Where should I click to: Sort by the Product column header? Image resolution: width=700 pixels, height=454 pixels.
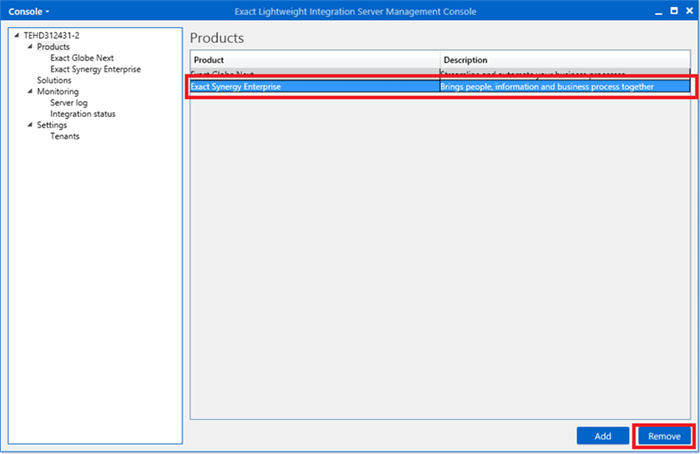[314, 60]
